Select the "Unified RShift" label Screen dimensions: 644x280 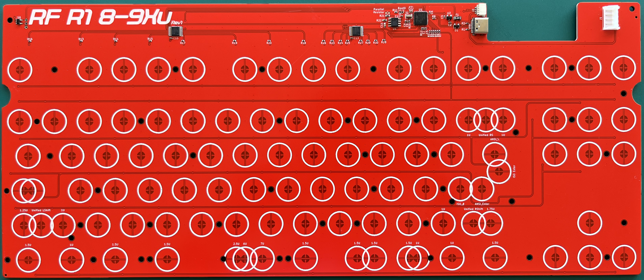473,209
